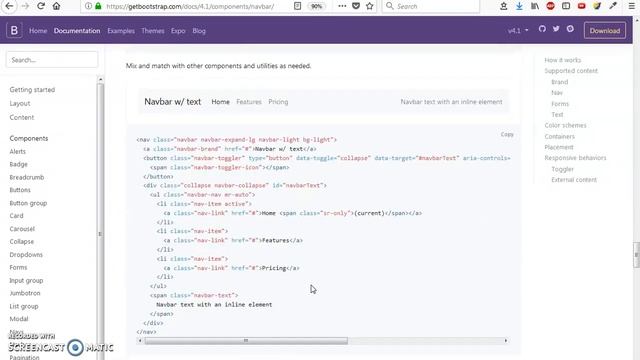
Task: Open the browser home icon
Action: [56, 6]
